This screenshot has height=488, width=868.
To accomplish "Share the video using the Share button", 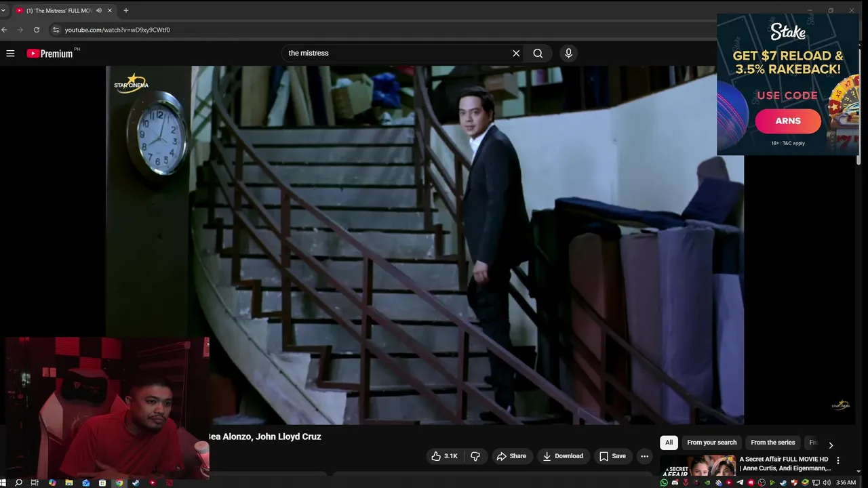I will (511, 456).
